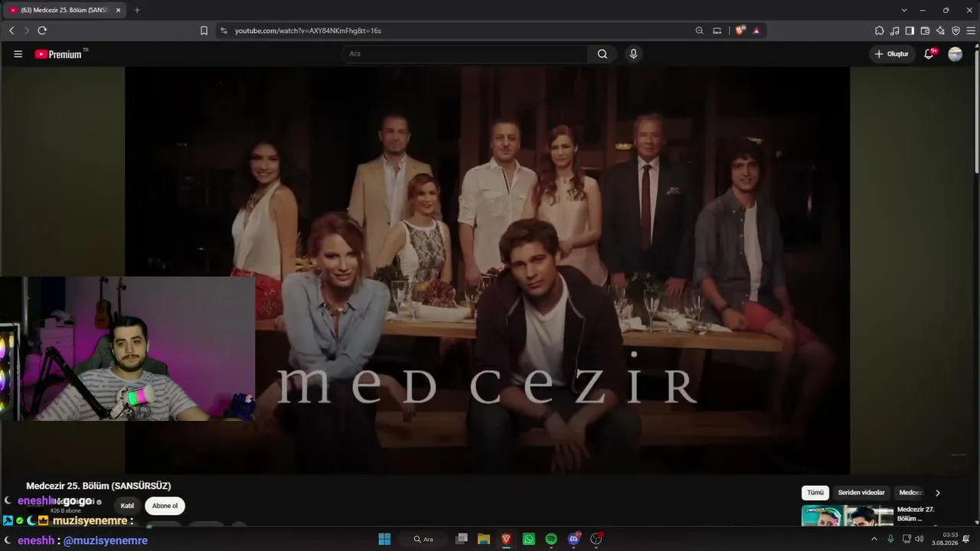
Task: Show the browser sidebar panel
Action: [x=910, y=31]
